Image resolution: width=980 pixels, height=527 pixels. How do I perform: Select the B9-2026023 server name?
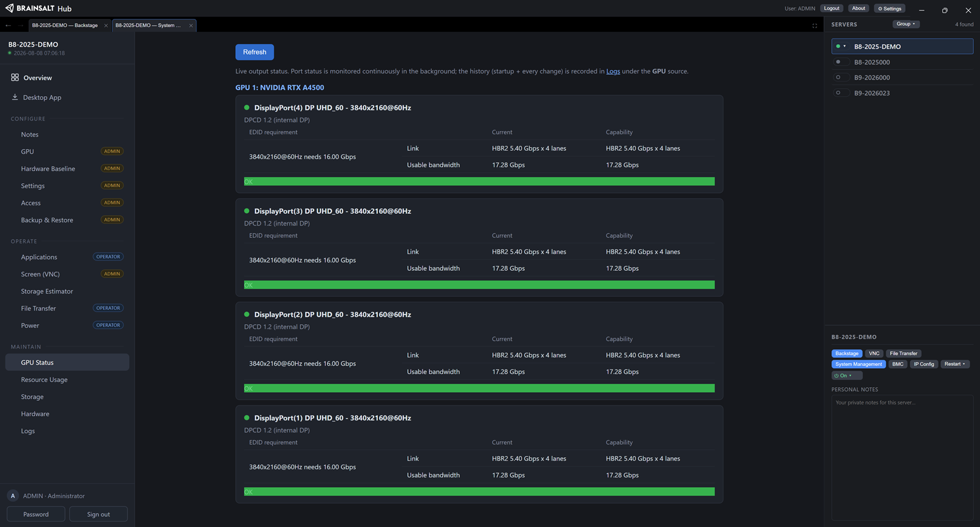872,93
